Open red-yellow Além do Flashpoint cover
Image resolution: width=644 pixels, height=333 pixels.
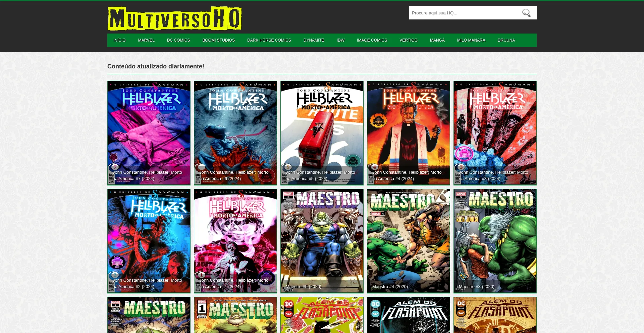click(322, 315)
